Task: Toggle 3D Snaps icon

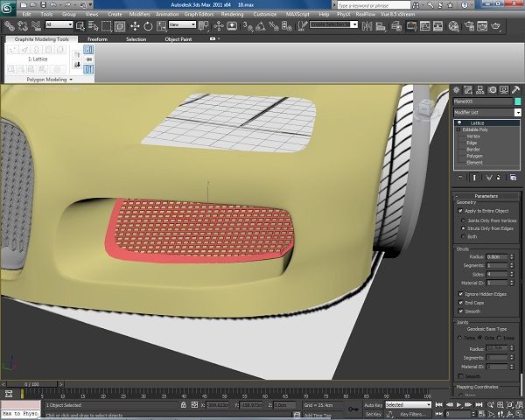Action: (x=248, y=25)
